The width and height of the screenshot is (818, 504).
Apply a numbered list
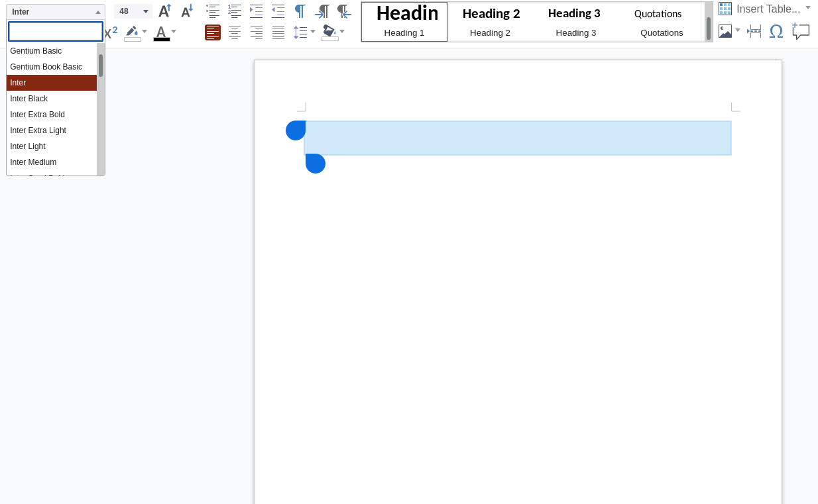(235, 11)
